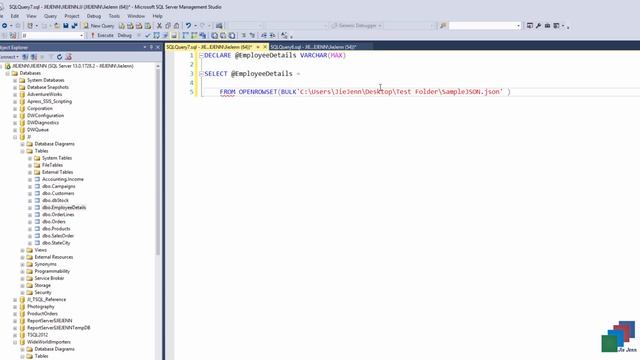The height and width of the screenshot is (360, 640).
Task: Expand the Corporation database node
Action: point(15,109)
